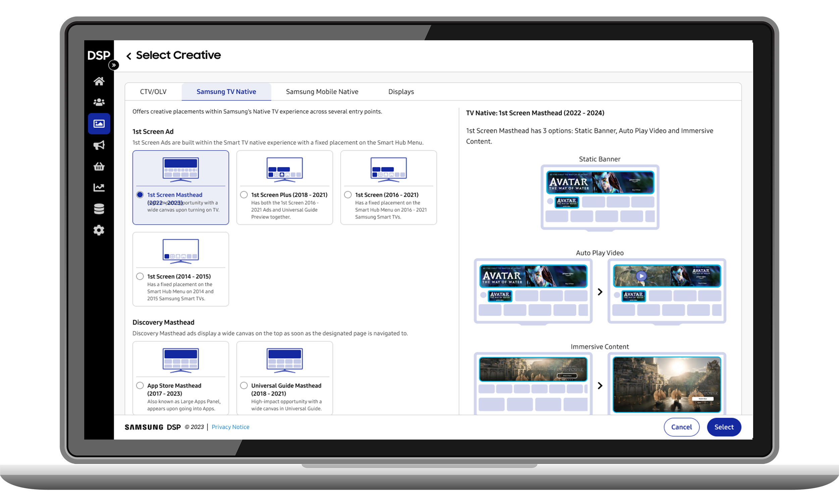This screenshot has height=504, width=839.
Task: Click the database stack sidebar icon
Action: point(99,209)
